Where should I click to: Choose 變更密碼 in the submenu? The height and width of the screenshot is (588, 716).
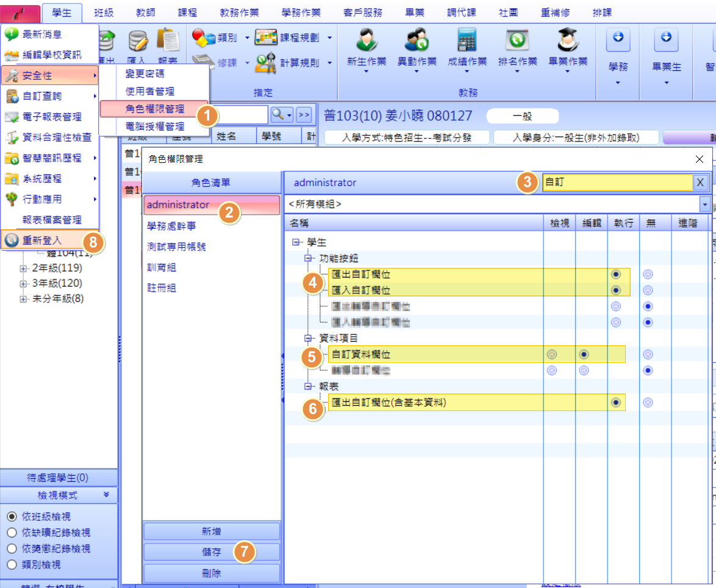(x=145, y=74)
